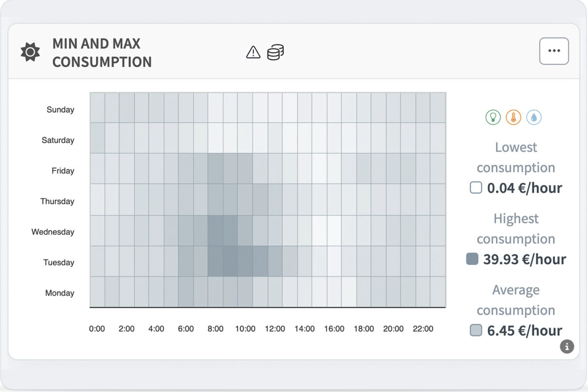Select the blue water droplet icon
The height and width of the screenshot is (392, 588).
(x=534, y=116)
